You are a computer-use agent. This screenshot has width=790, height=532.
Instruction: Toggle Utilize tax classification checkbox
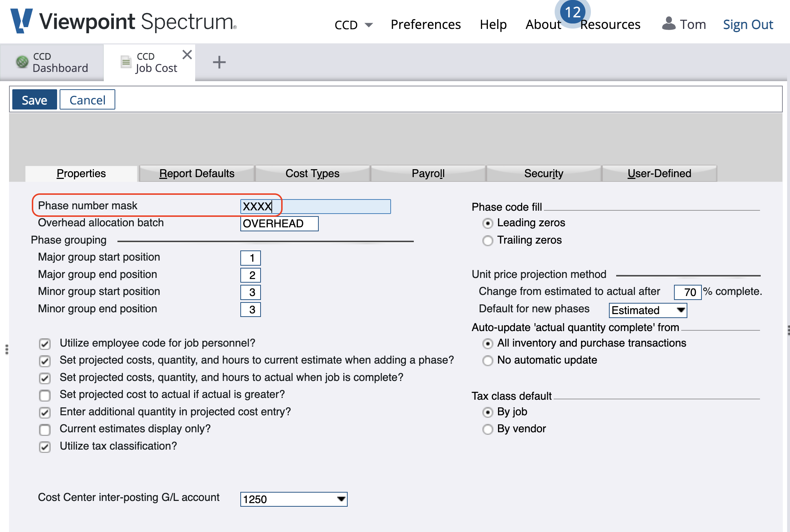[45, 447]
